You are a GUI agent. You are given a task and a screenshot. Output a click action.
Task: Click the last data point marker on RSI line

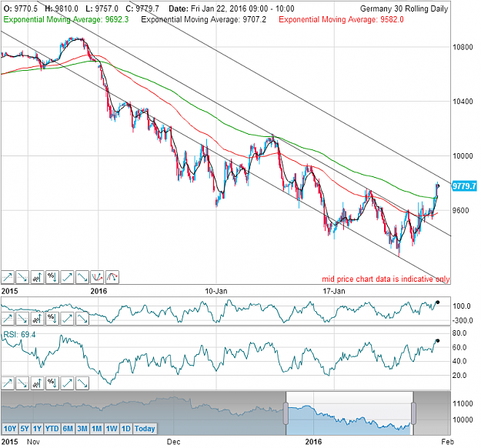tap(438, 340)
